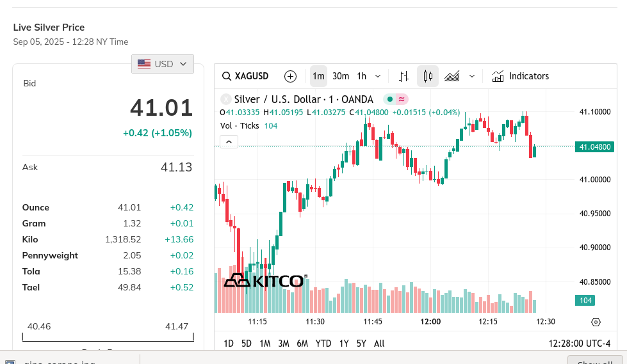Select the All date range
This screenshot has width=627, height=364.
click(x=379, y=344)
